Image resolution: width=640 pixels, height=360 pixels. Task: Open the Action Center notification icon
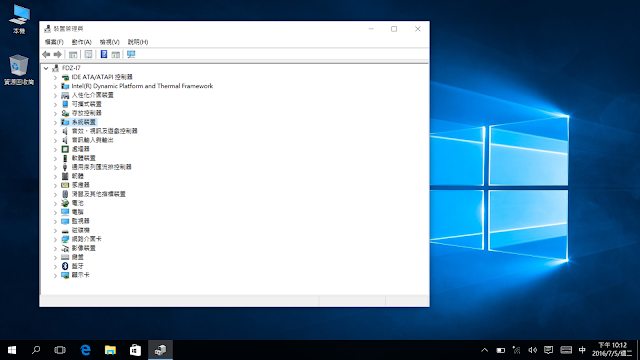[549, 350]
